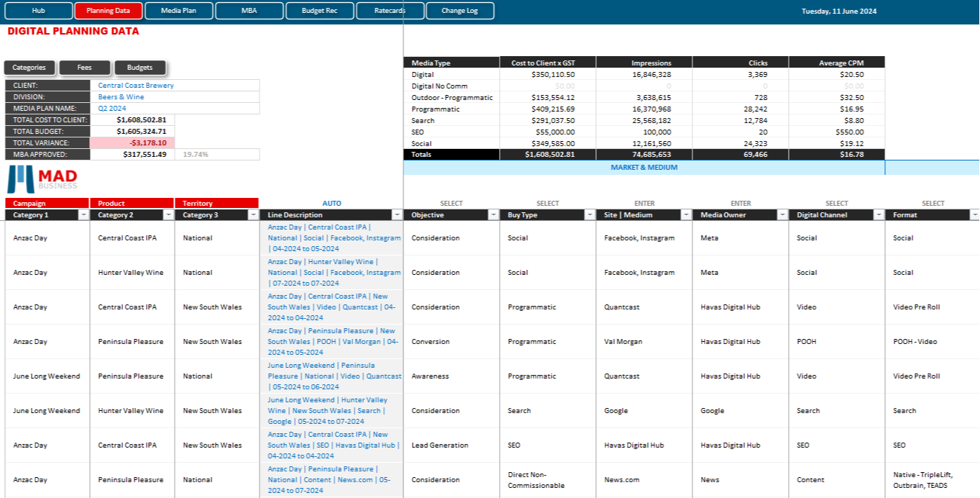Viewport: 980px width, 498px height.
Task: Click the total budget value $1,605,324.71
Action: (x=132, y=132)
